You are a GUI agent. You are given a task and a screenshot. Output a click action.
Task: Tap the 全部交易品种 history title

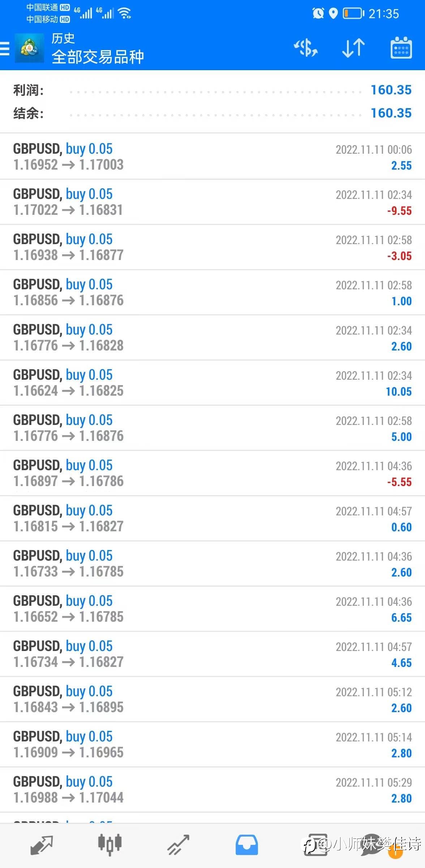coord(98,57)
